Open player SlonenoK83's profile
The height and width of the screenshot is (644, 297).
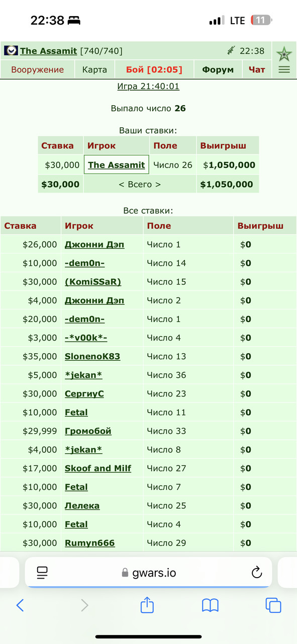92,356
